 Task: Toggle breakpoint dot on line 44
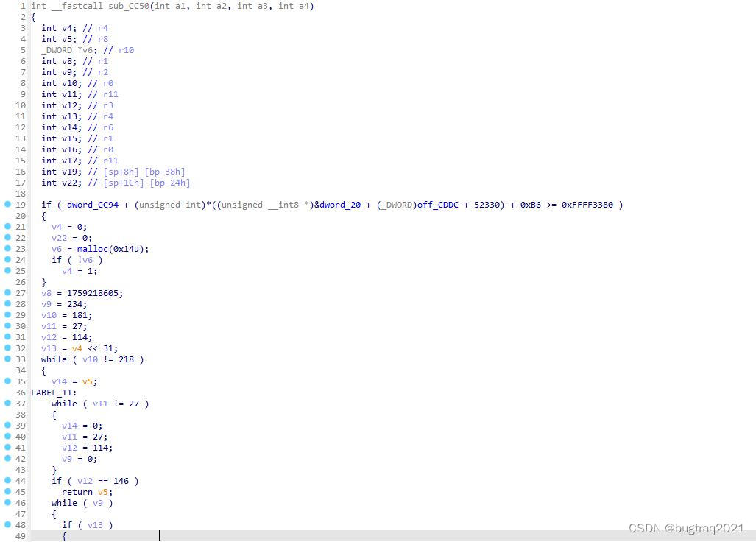[x=7, y=481]
